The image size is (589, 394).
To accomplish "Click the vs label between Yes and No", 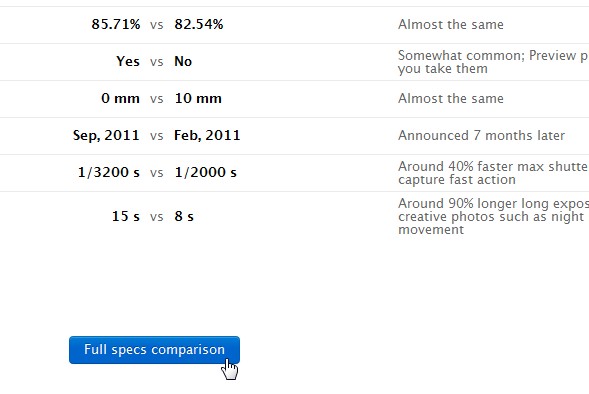I will 157,62.
